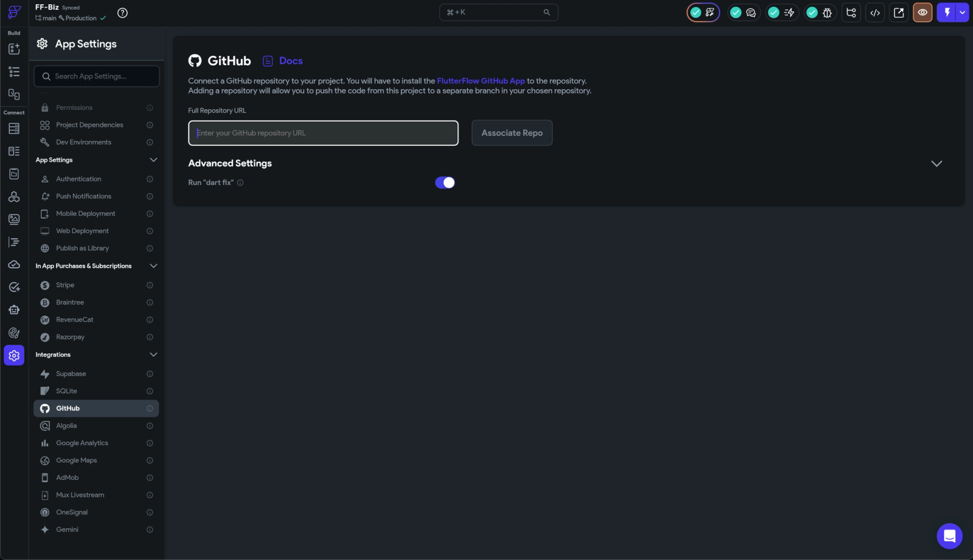Open the chat support bubble
The image size is (973, 560).
pyautogui.click(x=949, y=536)
